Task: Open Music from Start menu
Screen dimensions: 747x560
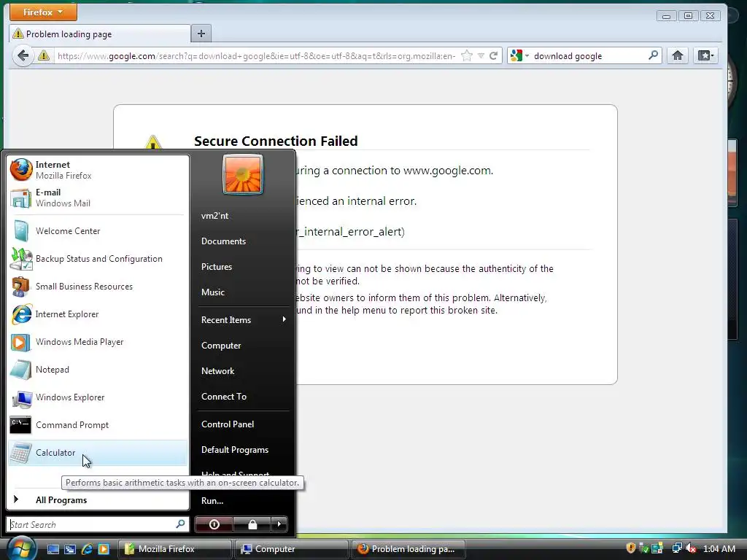Action: [x=243, y=292]
